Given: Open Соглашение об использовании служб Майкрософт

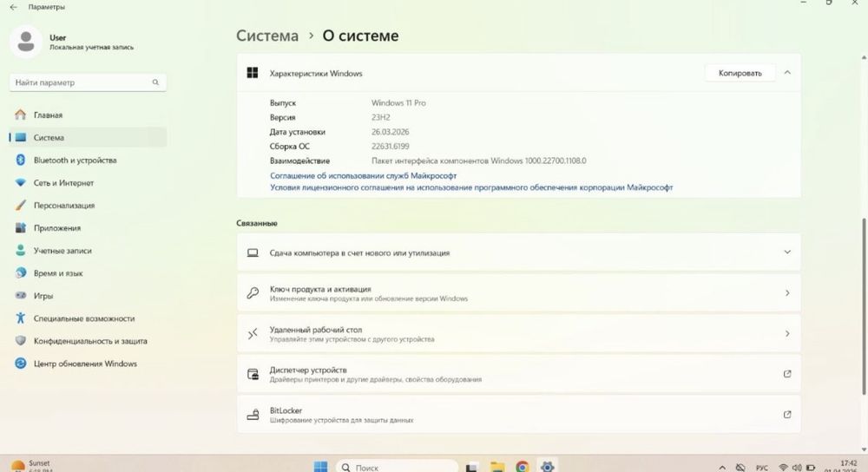Looking at the screenshot, I should tap(363, 175).
